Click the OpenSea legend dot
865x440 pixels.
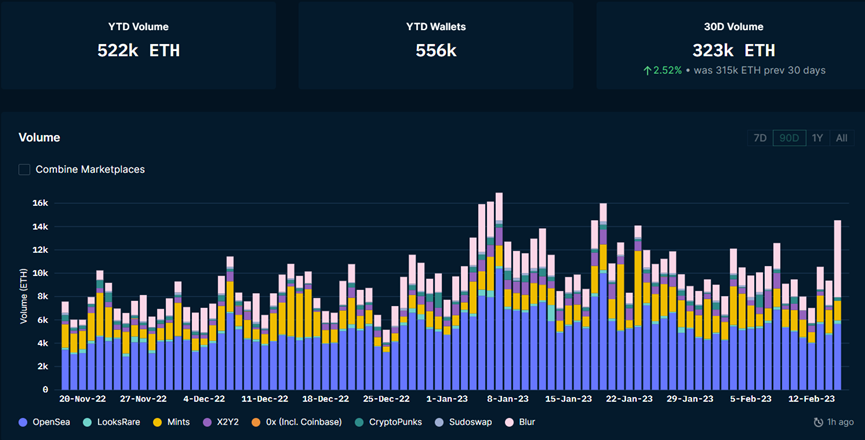coord(23,423)
